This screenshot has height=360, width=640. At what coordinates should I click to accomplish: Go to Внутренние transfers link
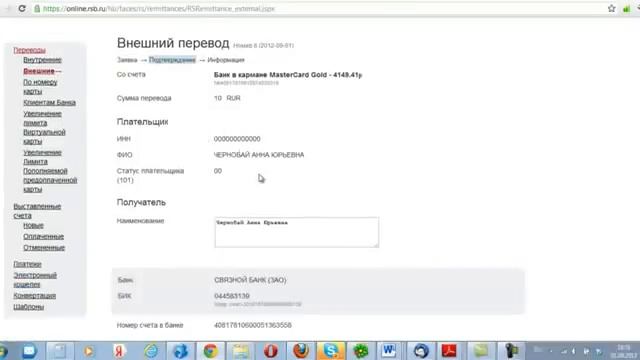(42, 60)
